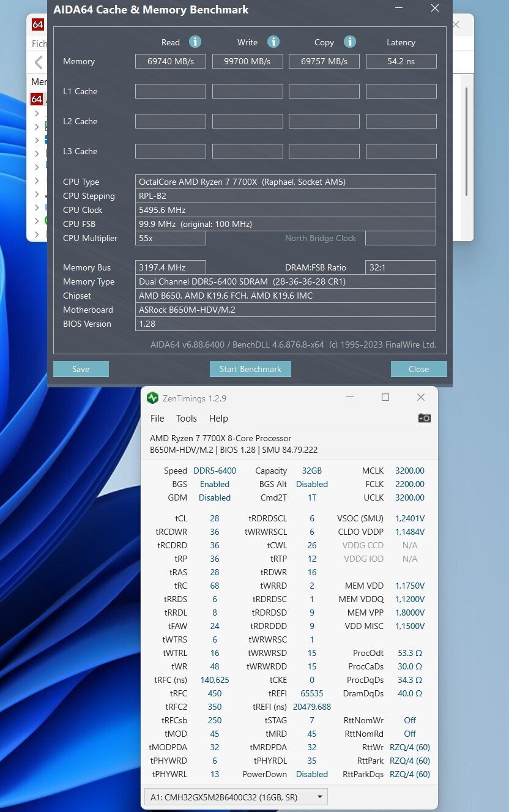This screenshot has width=509, height=812.
Task: Start Benchmark in AIDA64
Action: [x=250, y=369]
